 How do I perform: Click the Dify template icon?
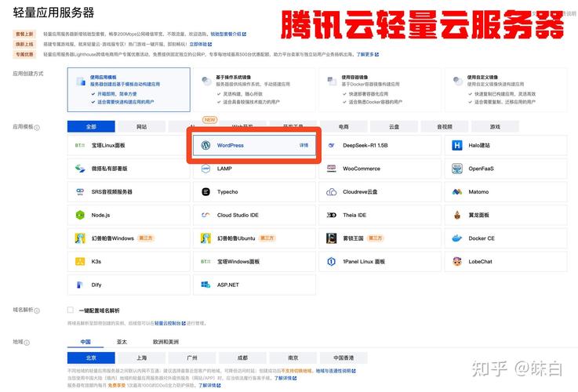point(80,285)
